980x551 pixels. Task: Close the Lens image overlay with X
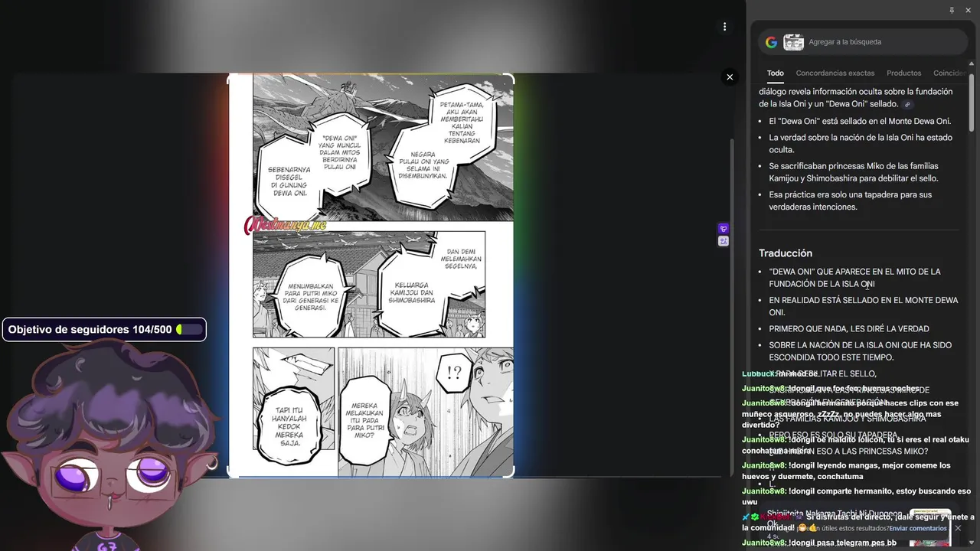point(730,77)
